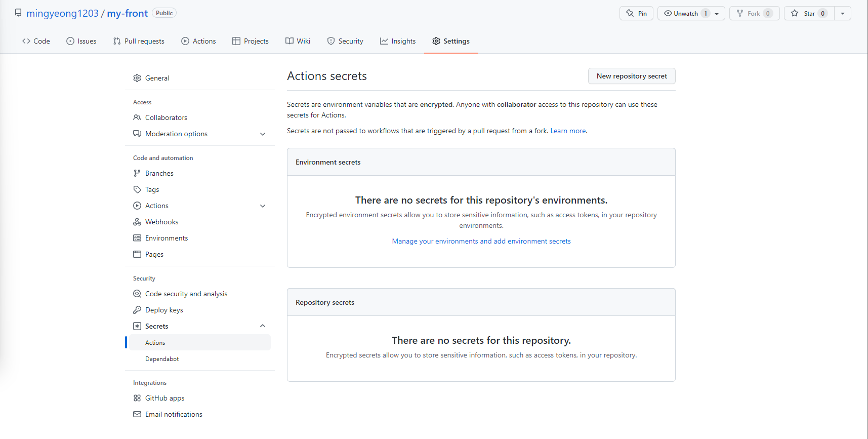The width and height of the screenshot is (868, 439).
Task: Click the eye icon on Unwatch
Action: [668, 13]
